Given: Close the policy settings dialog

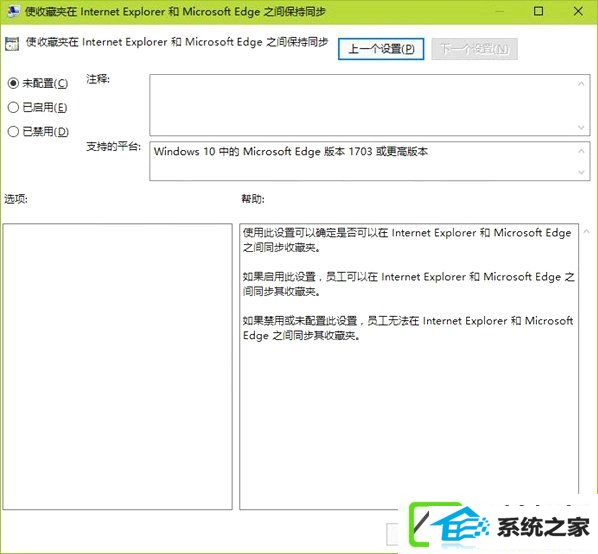Looking at the screenshot, I should (x=578, y=11).
